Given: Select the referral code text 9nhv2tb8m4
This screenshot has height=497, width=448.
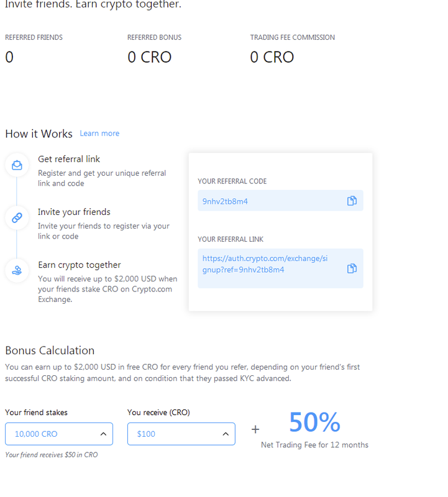Looking at the screenshot, I should click(x=225, y=201).
